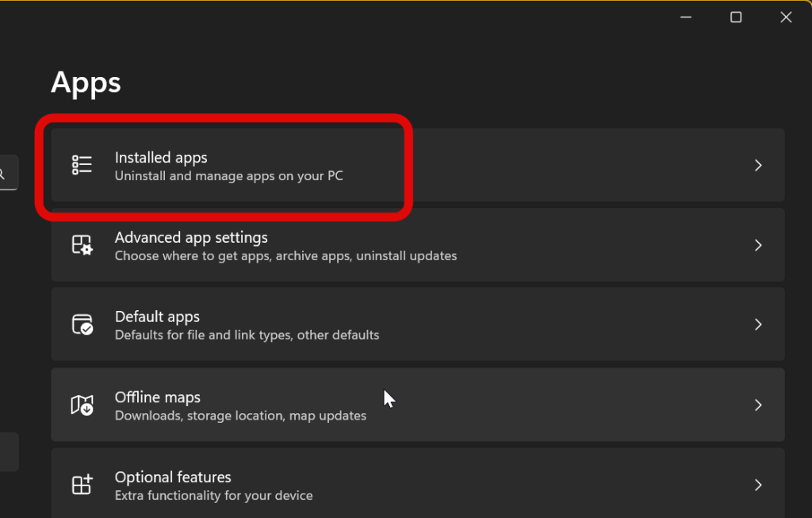Image resolution: width=812 pixels, height=518 pixels.
Task: Go to the Default apps title label
Action: 157,317
